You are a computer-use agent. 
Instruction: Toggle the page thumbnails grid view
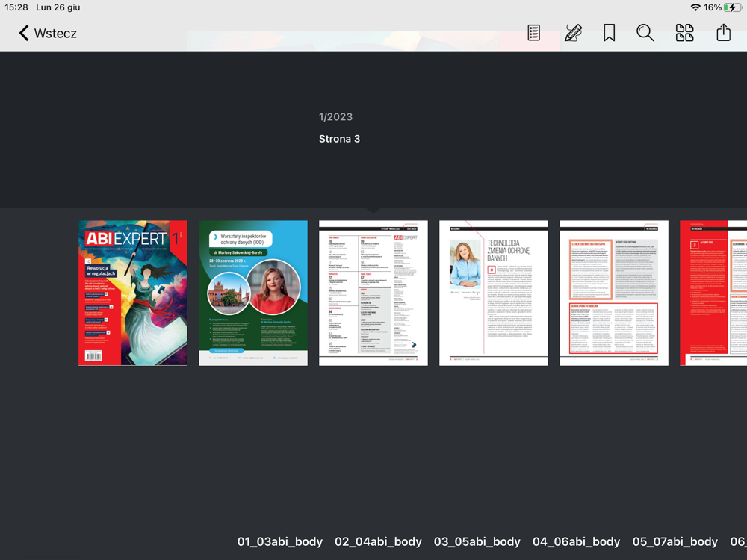pyautogui.click(x=684, y=33)
